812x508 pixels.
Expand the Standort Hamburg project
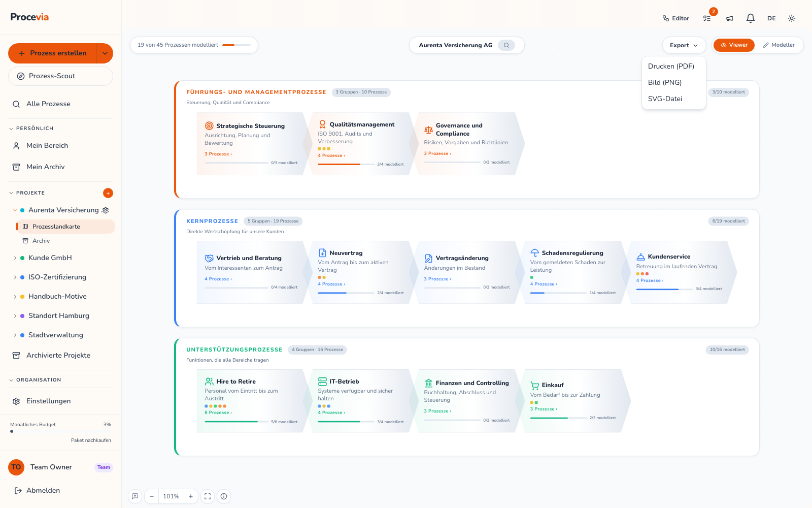(15, 316)
